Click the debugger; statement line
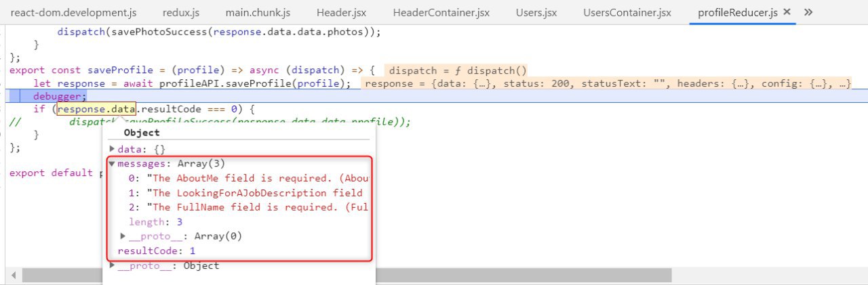Screen dimensions: 868x285 60,96
